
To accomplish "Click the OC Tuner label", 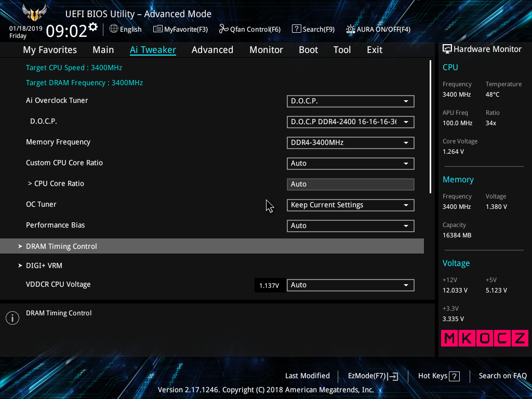I will 41,204.
